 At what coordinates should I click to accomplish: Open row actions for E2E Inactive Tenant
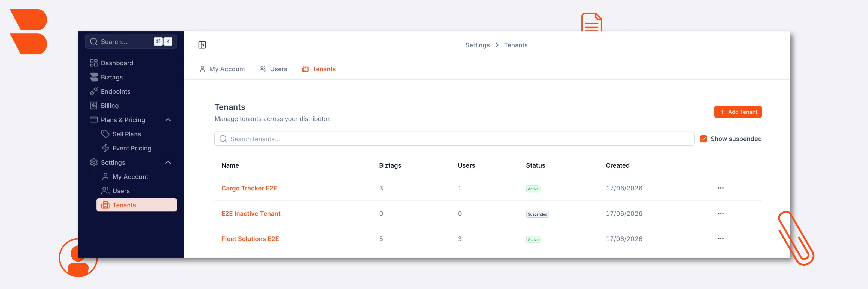click(x=720, y=213)
